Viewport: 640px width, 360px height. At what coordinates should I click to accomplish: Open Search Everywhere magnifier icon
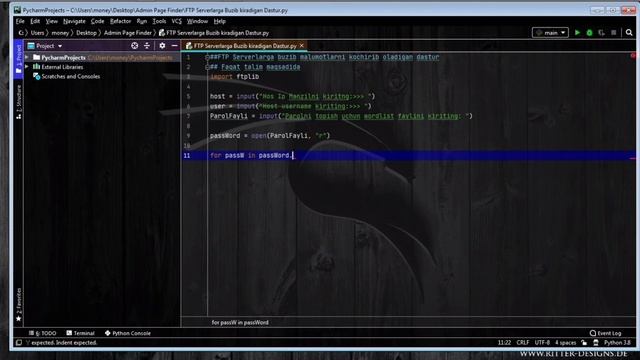[x=629, y=33]
